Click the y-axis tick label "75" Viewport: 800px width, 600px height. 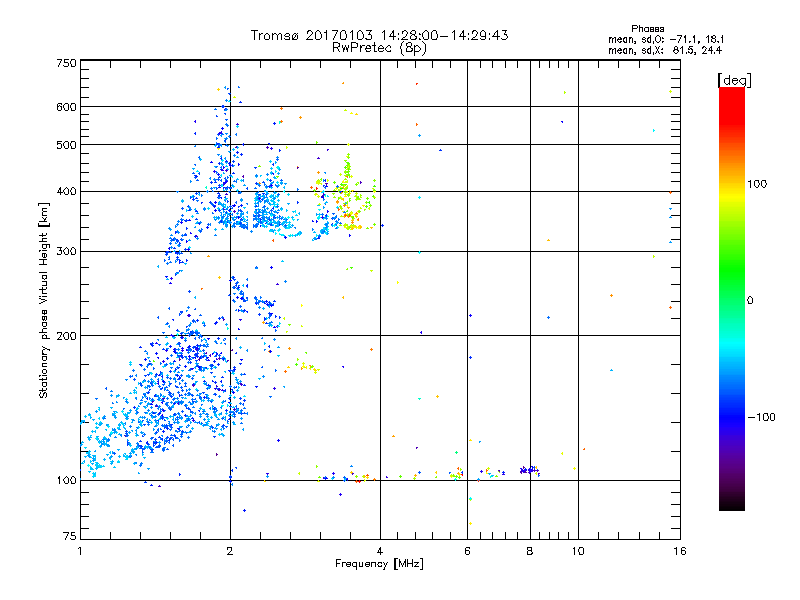[70, 536]
